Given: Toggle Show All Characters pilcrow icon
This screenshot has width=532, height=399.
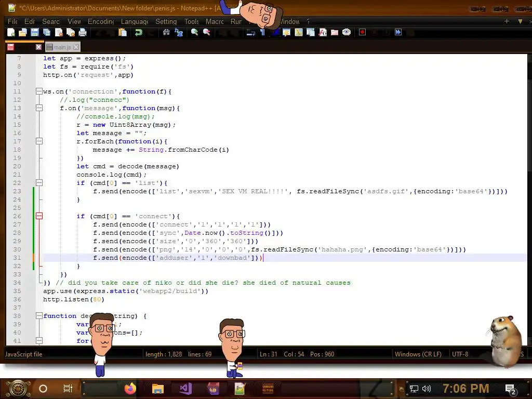Looking at the screenshot, I should click(262, 32).
